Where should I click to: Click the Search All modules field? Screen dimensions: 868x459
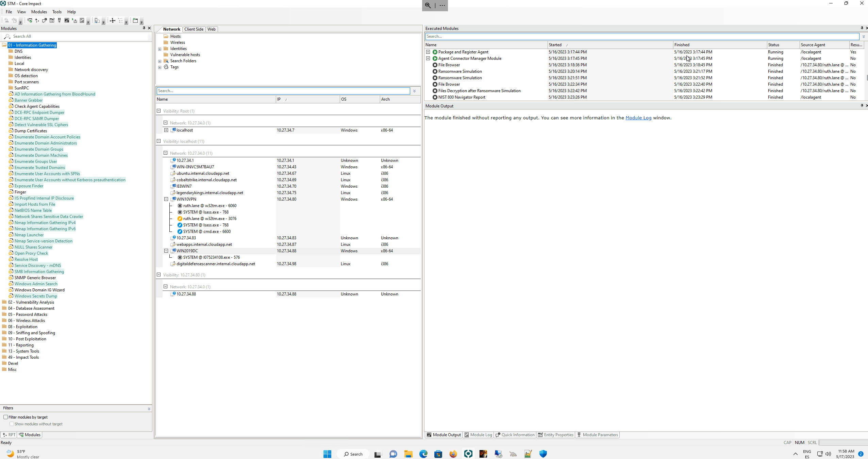pos(80,36)
